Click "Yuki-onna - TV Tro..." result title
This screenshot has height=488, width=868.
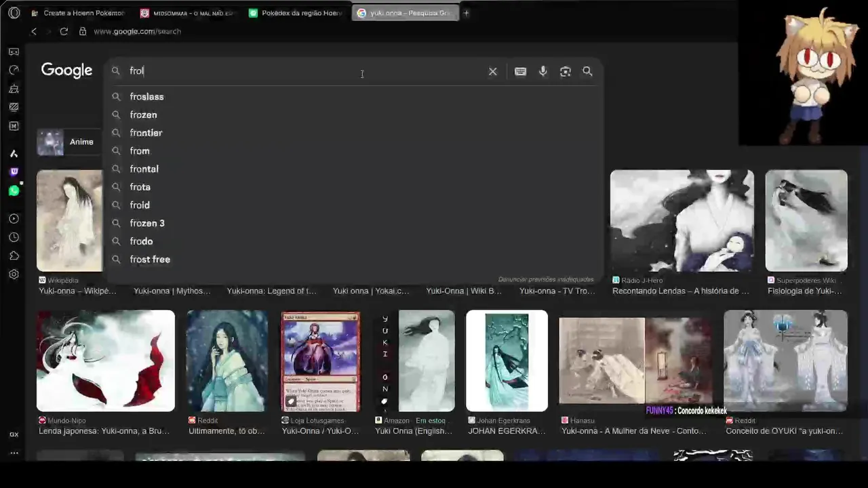point(557,291)
